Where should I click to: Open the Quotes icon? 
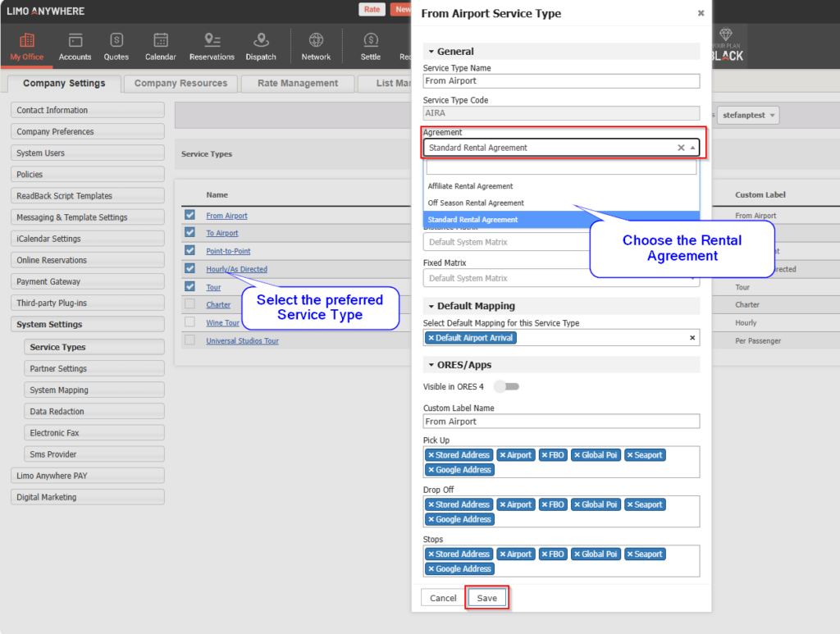click(x=116, y=41)
